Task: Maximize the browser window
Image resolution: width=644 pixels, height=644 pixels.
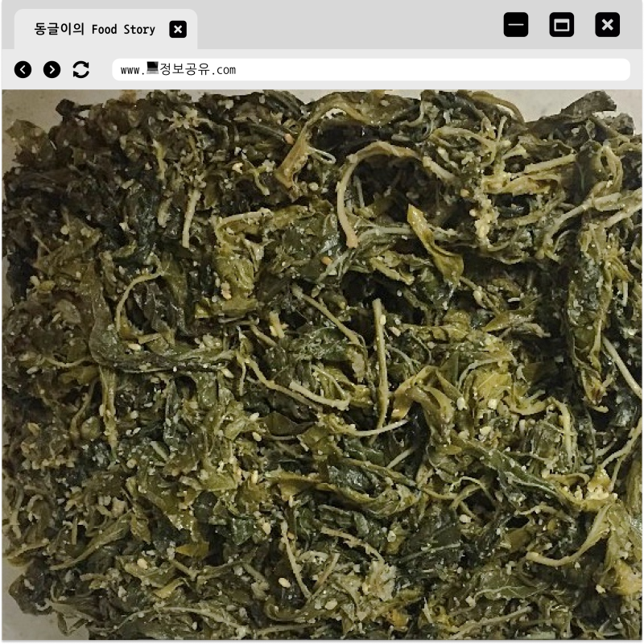Action: [561, 25]
